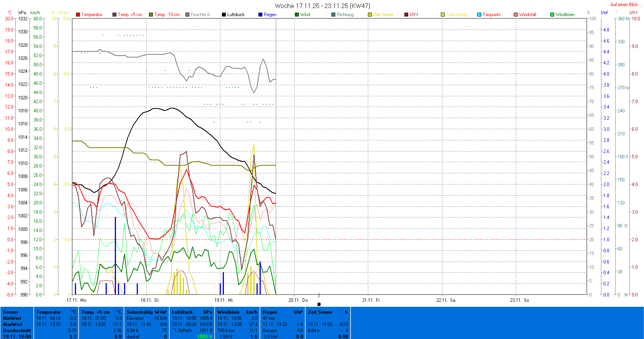644x339 pixels.
Task: Click the dark red UV-I legend square
Action: click(x=406, y=15)
